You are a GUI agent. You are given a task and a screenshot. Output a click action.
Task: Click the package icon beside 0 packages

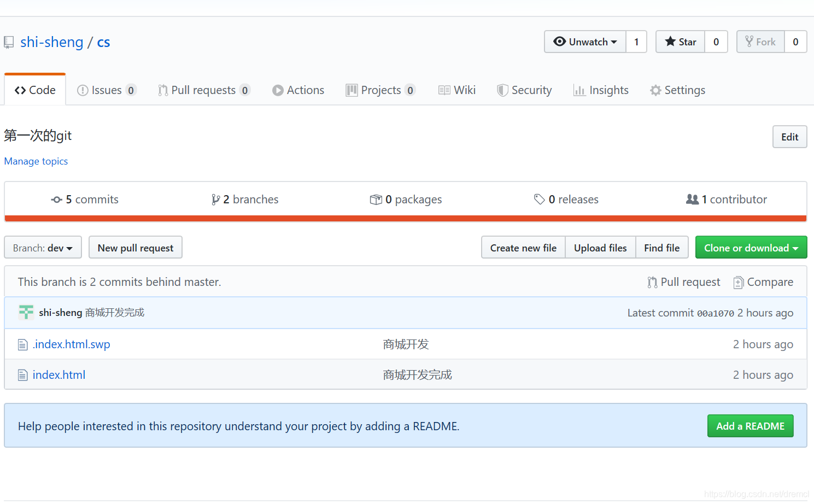point(376,200)
